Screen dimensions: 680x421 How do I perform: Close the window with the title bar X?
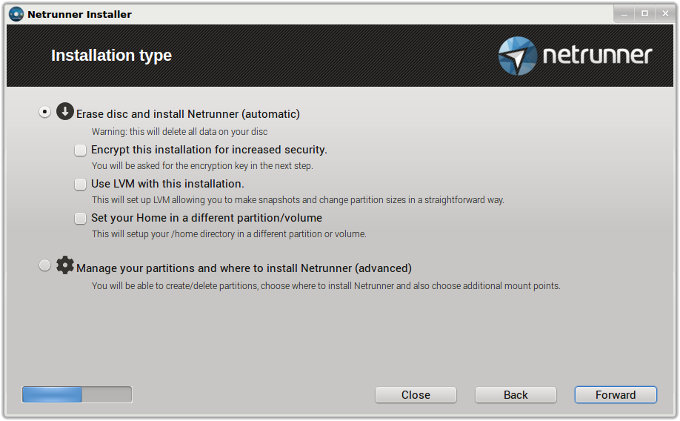pyautogui.click(x=665, y=14)
